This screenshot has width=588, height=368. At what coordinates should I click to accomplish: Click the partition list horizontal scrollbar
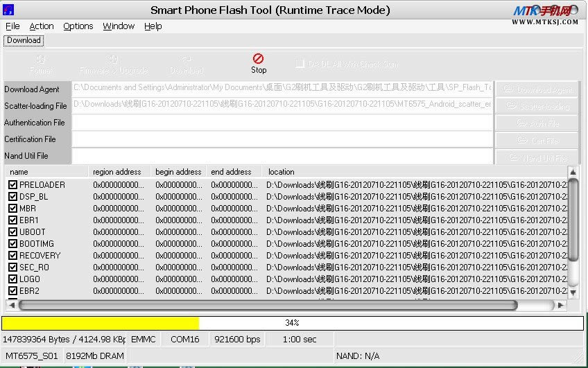click(x=268, y=305)
